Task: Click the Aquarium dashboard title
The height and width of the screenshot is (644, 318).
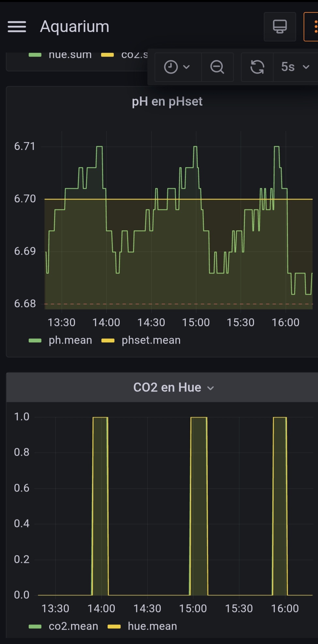Action: [74, 27]
